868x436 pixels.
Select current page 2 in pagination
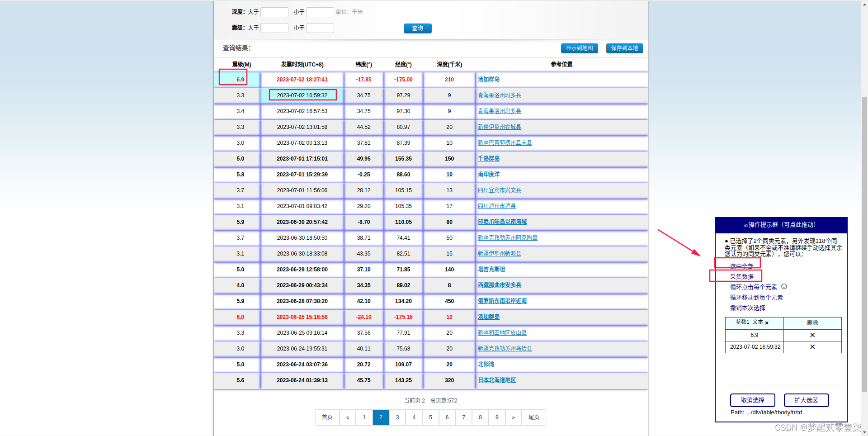coord(381,417)
